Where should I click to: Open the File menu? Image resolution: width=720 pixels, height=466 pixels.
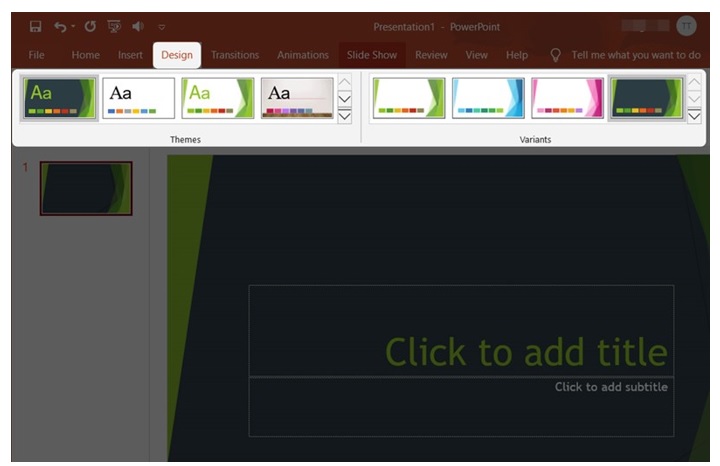[36, 55]
